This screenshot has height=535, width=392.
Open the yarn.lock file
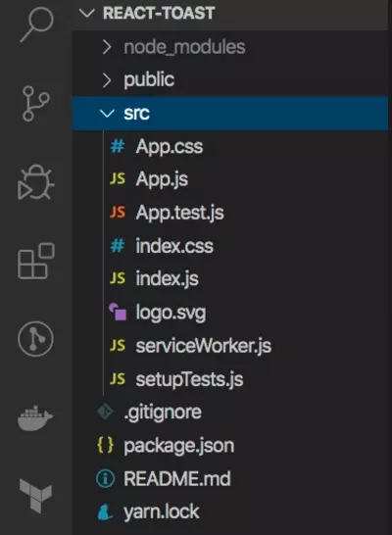[230, 512]
